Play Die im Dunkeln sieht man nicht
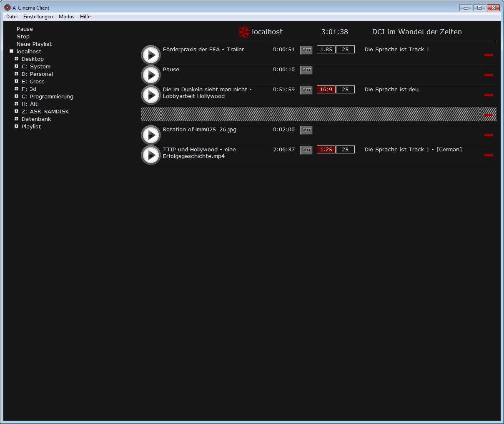The width and height of the screenshot is (504, 424). [151, 95]
